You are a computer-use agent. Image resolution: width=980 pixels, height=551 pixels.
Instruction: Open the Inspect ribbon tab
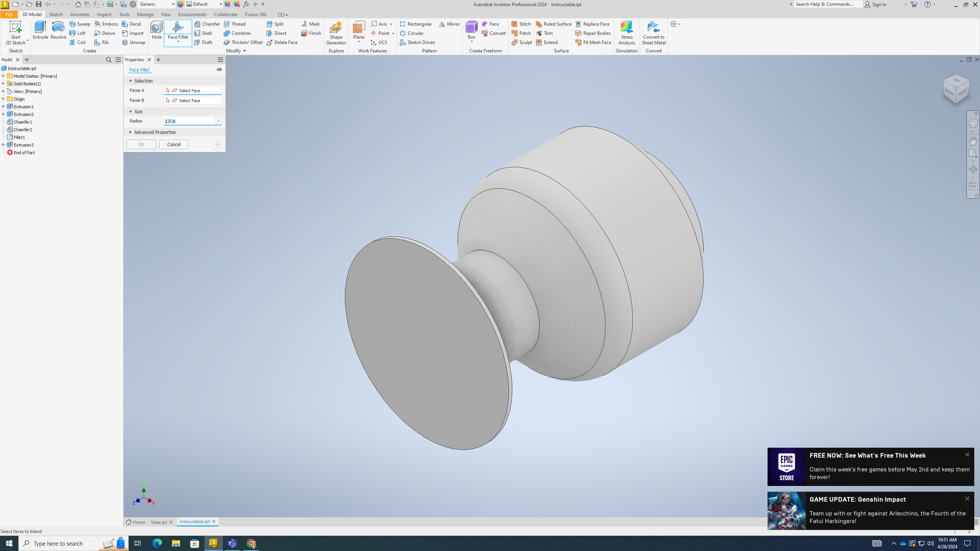pyautogui.click(x=104, y=15)
